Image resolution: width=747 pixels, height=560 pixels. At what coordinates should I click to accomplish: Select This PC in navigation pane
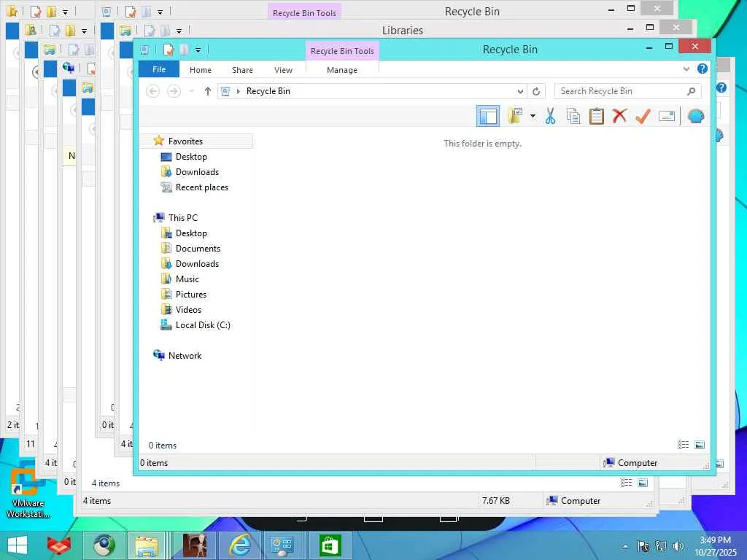[x=182, y=217]
